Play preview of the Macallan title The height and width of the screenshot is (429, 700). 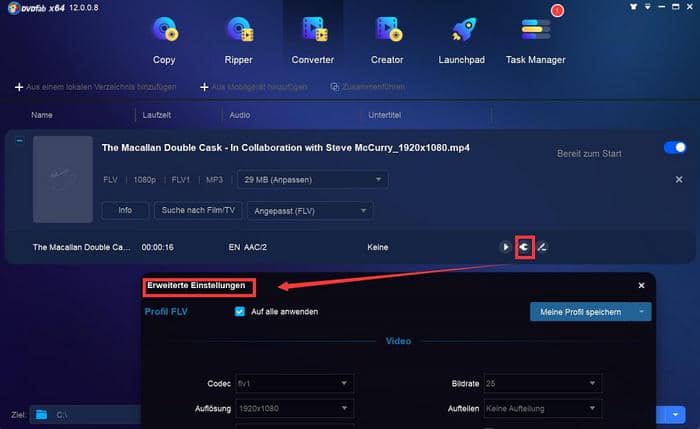point(505,247)
